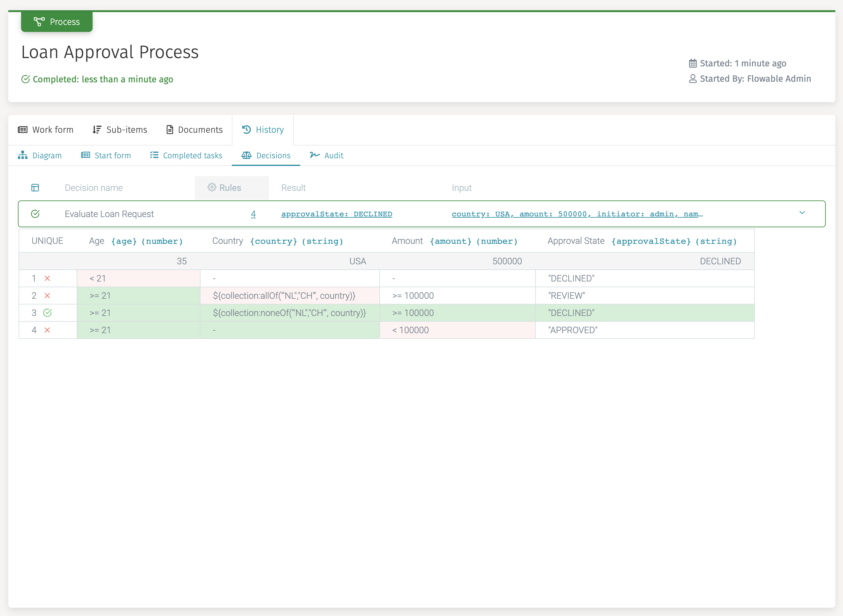Viewport: 843px width, 616px height.
Task: Click the rules count link 4
Action: pyautogui.click(x=253, y=214)
